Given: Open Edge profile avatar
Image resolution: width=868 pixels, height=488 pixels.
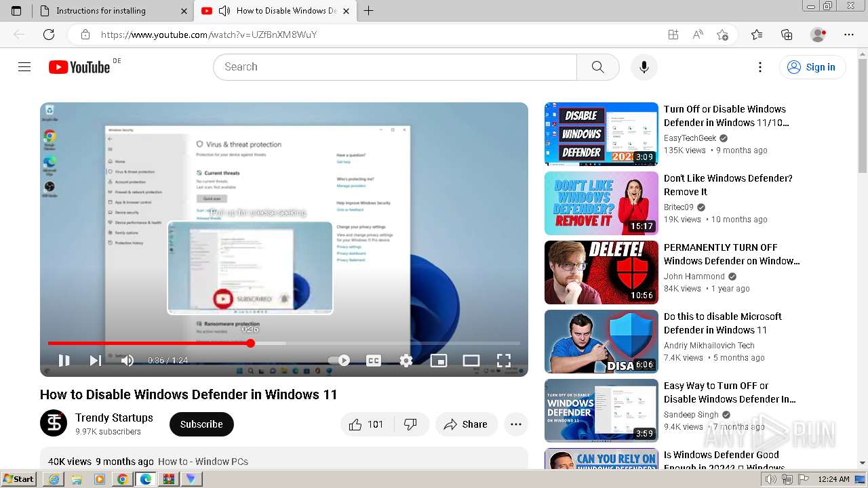Looking at the screenshot, I should 818,35.
